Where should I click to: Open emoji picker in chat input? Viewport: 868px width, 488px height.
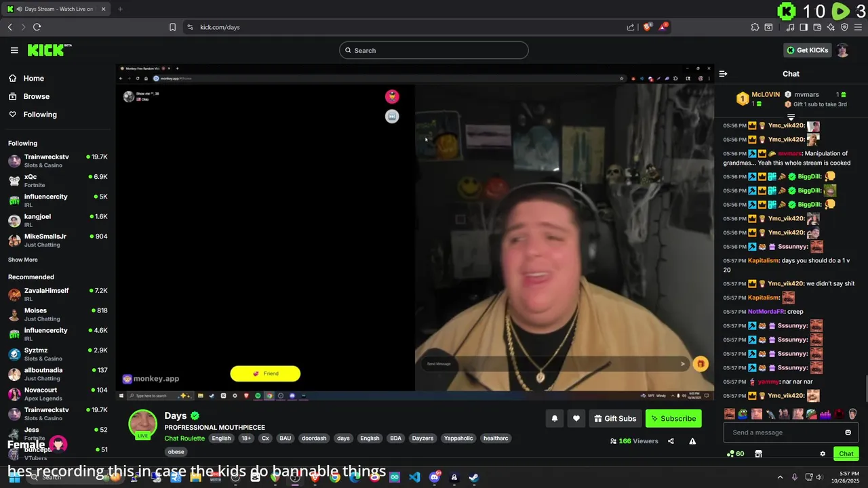pos(848,432)
